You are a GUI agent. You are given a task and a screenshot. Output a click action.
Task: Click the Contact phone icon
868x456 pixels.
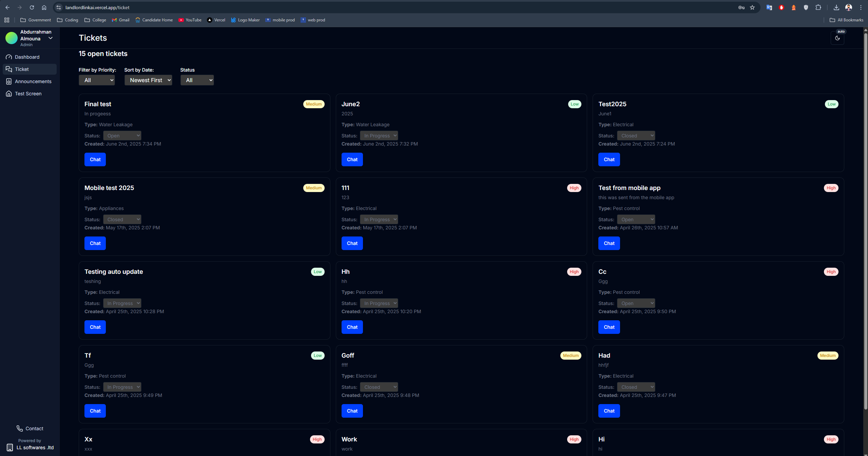pyautogui.click(x=20, y=429)
